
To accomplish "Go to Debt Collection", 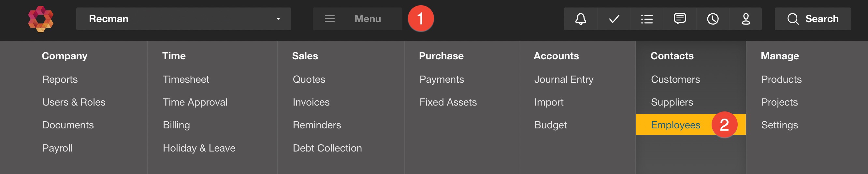I will coord(327,148).
